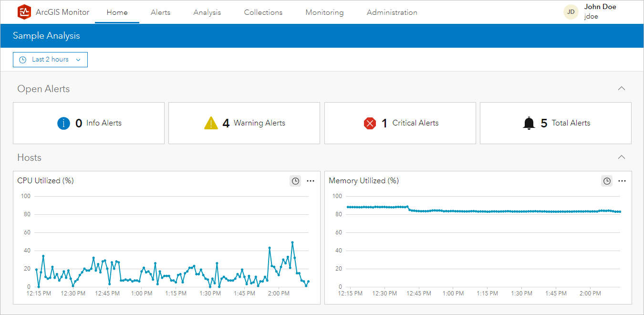Open the Memory Utilized chart options menu
644x315 pixels.
tap(622, 181)
